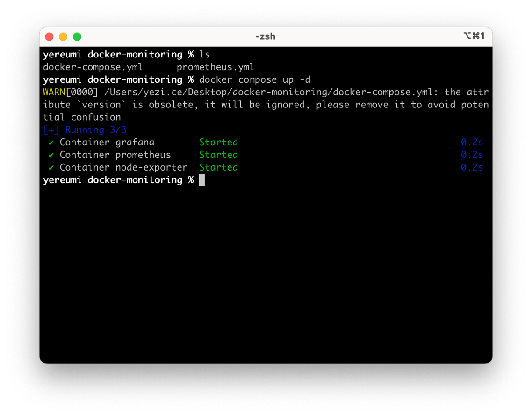Viewport: 532px width, 415px height.
Task: Maximize the terminal with green button
Action: tap(77, 36)
